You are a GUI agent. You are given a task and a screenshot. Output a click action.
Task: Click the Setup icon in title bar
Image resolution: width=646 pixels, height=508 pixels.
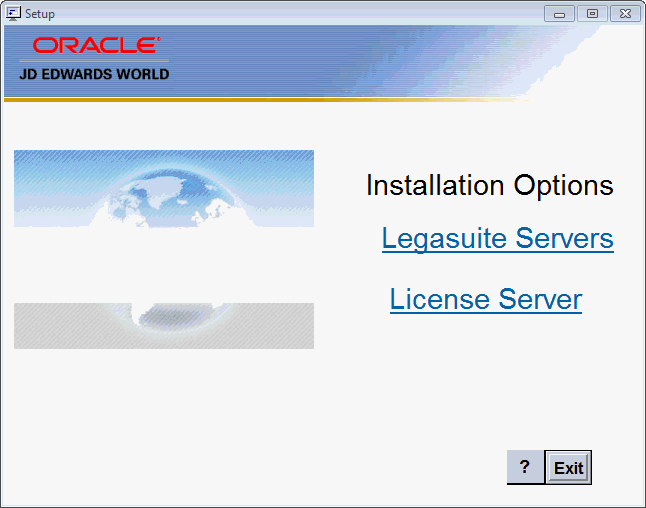coord(13,13)
